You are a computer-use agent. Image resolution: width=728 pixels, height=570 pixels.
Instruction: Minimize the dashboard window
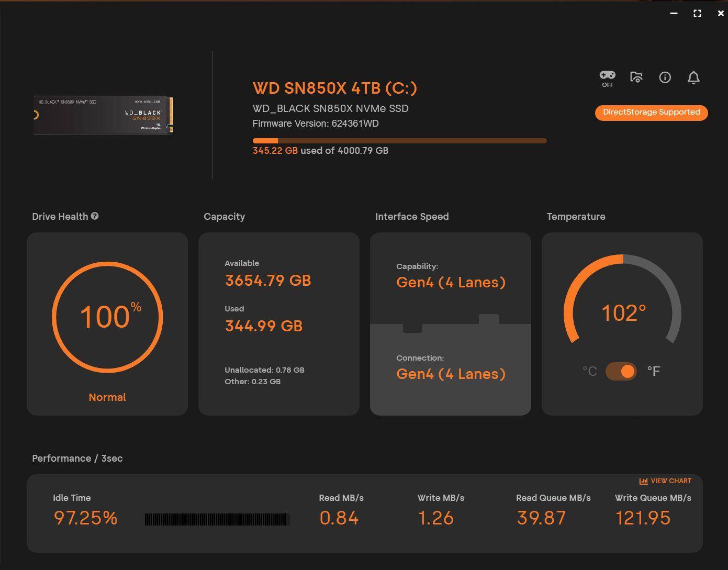(x=674, y=13)
